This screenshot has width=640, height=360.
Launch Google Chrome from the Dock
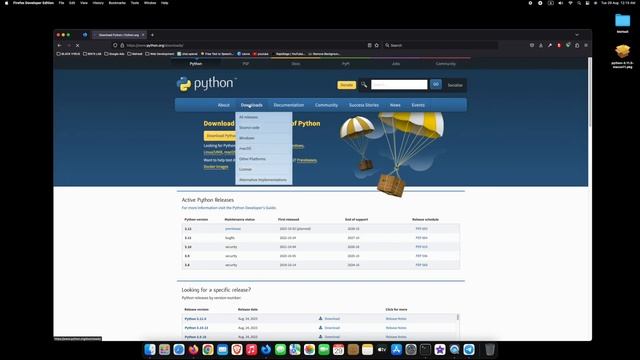208,350
